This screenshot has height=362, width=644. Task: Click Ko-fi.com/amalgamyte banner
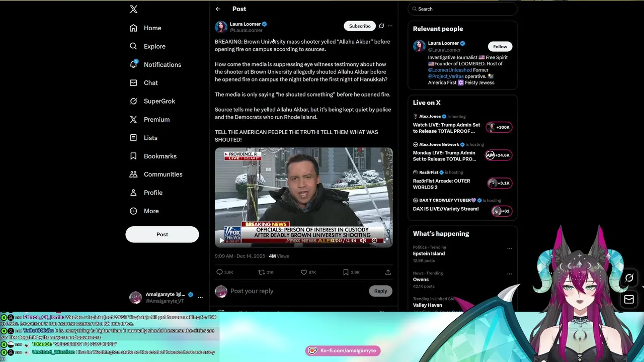click(x=343, y=351)
